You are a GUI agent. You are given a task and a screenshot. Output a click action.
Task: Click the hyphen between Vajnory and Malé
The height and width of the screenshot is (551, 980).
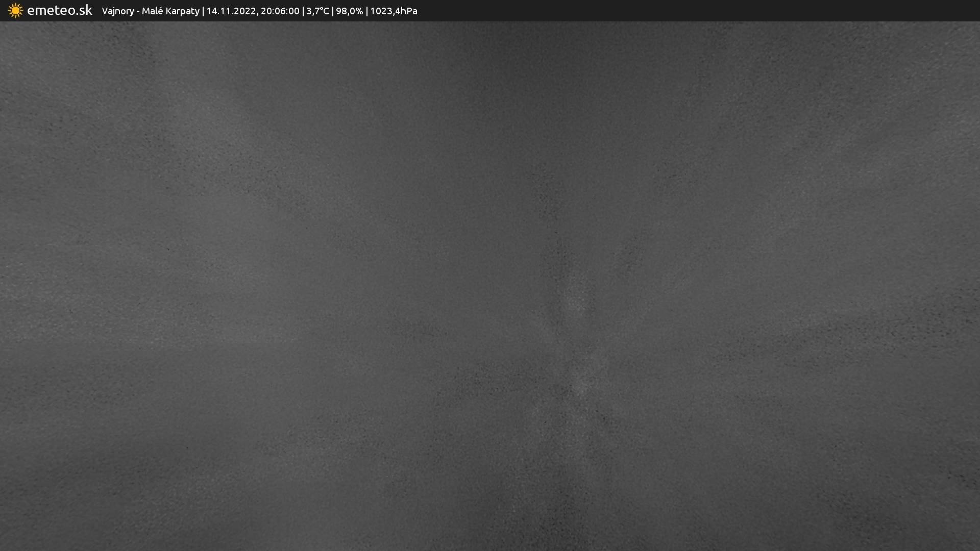click(x=138, y=12)
